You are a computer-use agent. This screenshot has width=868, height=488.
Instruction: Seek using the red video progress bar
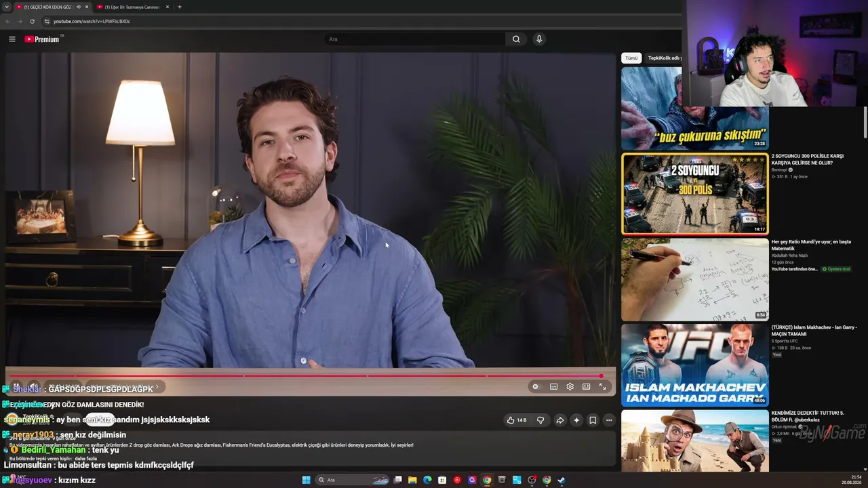[311, 375]
